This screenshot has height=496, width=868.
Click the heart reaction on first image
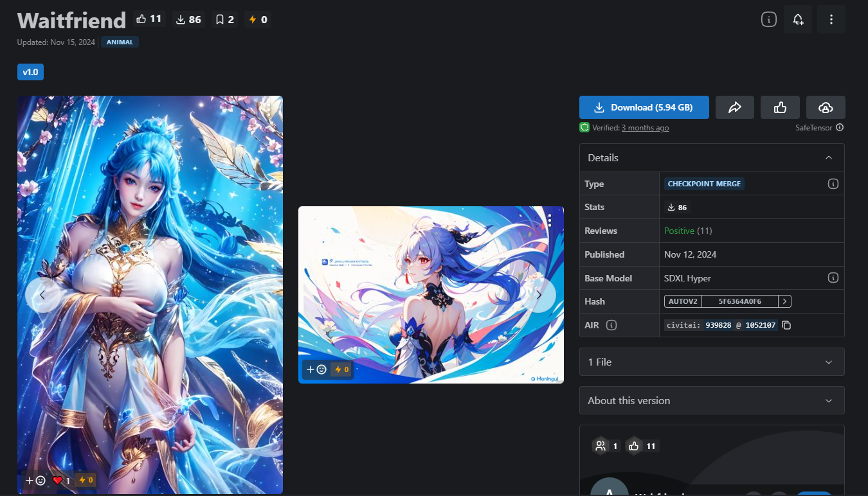click(x=62, y=480)
